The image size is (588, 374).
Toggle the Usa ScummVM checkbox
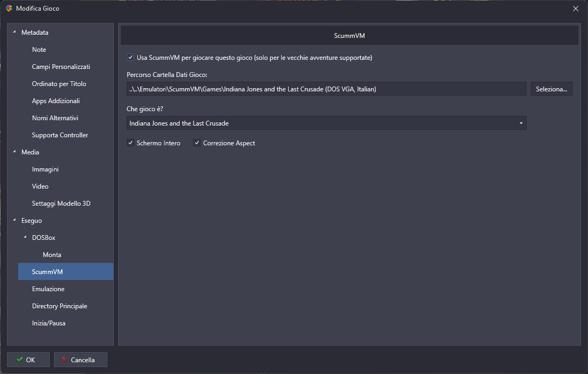(x=130, y=57)
